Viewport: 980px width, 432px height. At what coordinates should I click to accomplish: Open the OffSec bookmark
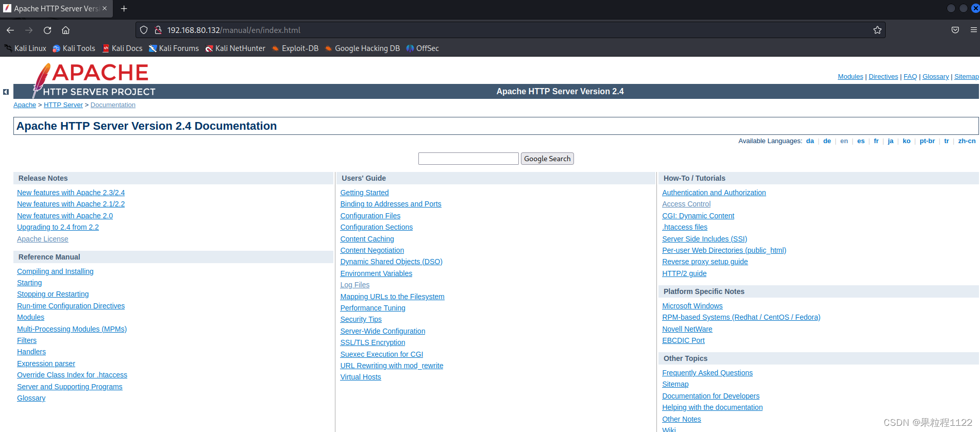423,48
